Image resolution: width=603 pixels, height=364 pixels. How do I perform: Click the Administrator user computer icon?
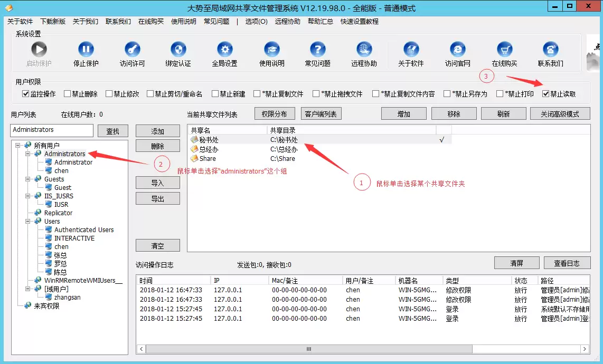coord(49,162)
